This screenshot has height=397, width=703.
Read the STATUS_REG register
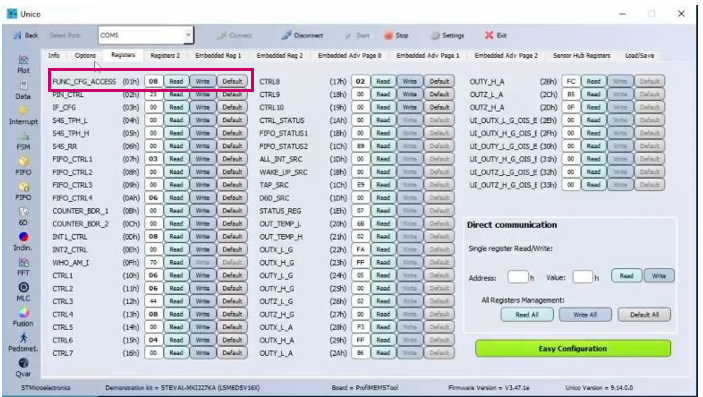pyautogui.click(x=383, y=210)
